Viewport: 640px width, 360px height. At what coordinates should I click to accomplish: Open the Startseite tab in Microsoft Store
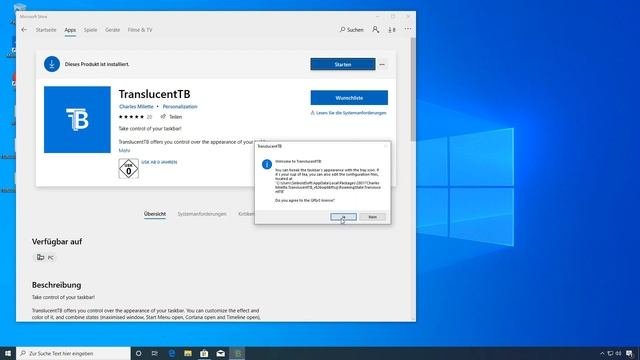point(46,30)
